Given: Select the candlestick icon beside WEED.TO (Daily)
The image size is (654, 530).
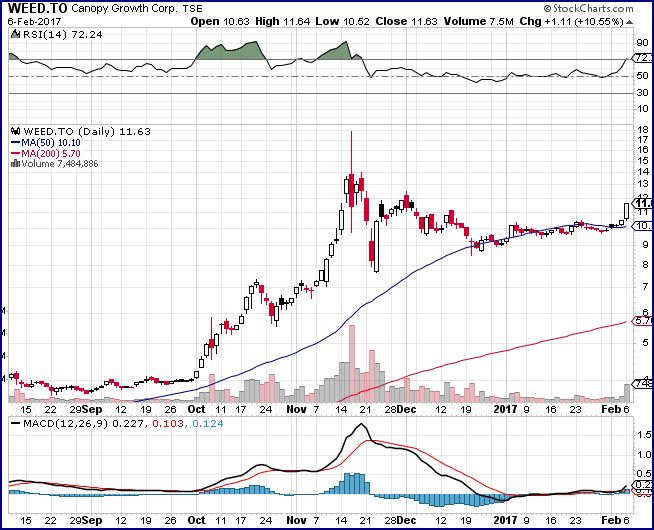Looking at the screenshot, I should [13, 131].
